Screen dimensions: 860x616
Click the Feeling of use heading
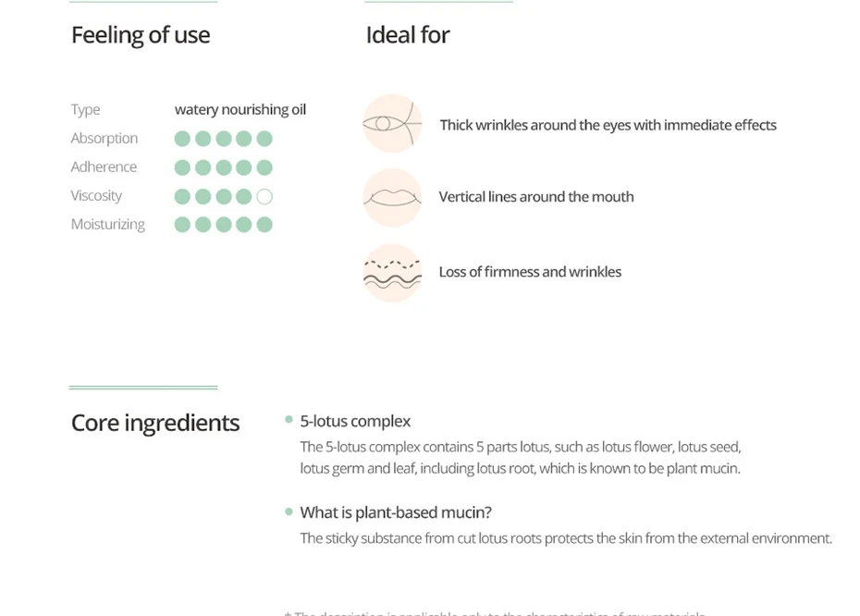tap(141, 35)
